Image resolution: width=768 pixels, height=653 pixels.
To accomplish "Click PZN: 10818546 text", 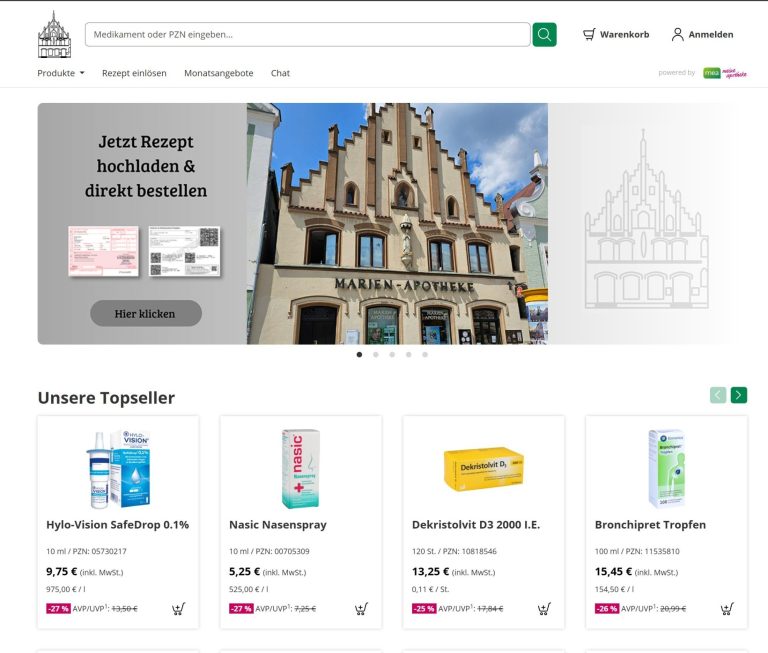I will coord(470,551).
